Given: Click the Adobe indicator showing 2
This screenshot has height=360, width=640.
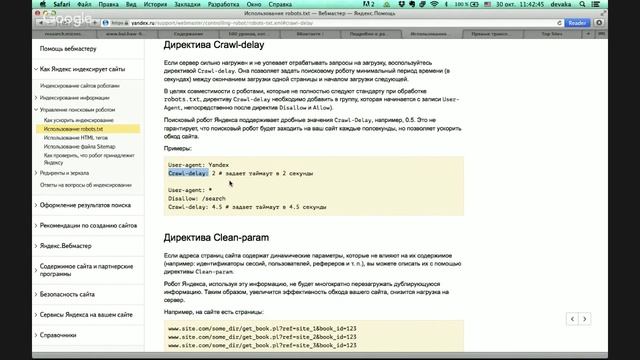Looking at the screenshot, I should 369,4.
